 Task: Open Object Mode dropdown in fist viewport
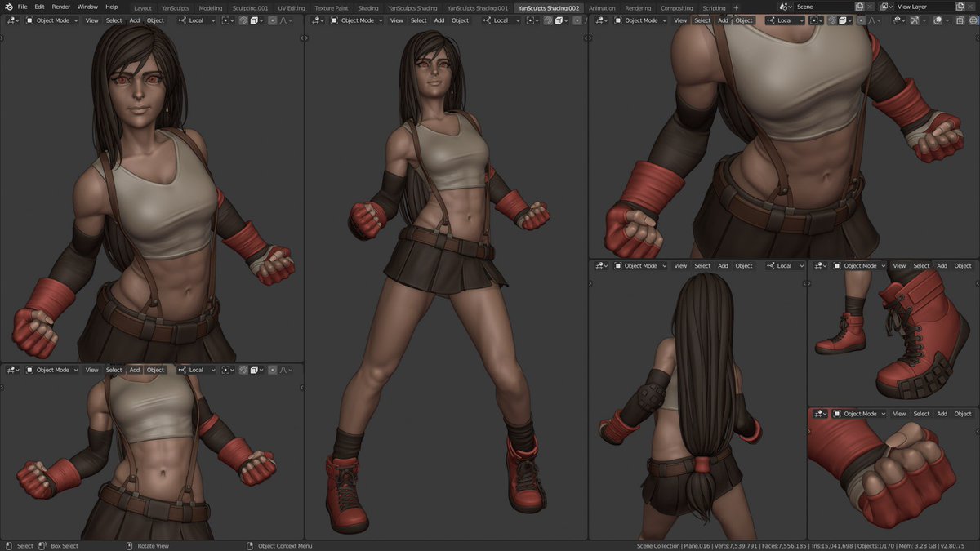point(859,414)
